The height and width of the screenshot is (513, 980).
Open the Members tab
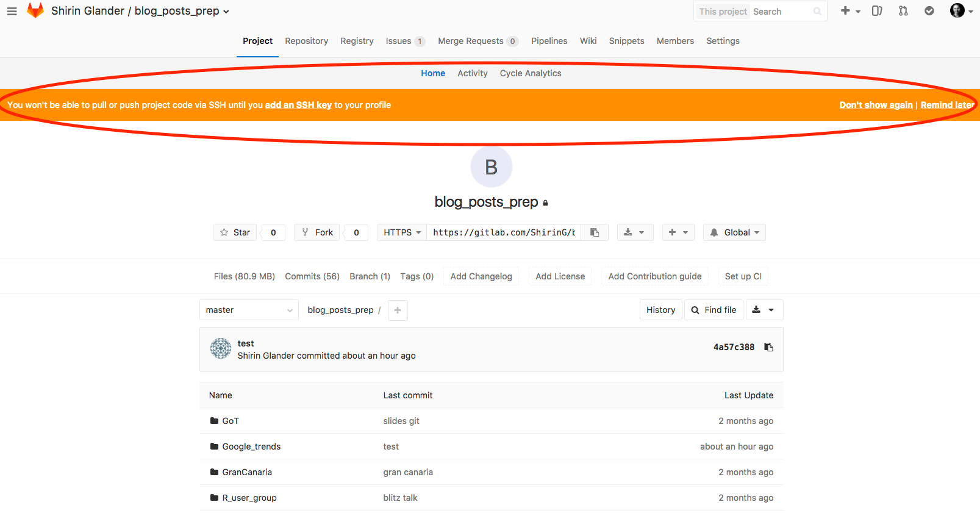pos(675,41)
